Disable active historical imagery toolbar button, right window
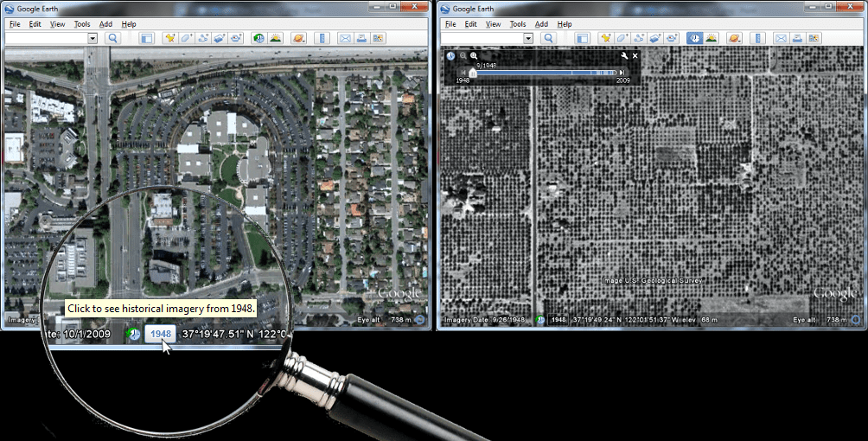 tap(694, 38)
